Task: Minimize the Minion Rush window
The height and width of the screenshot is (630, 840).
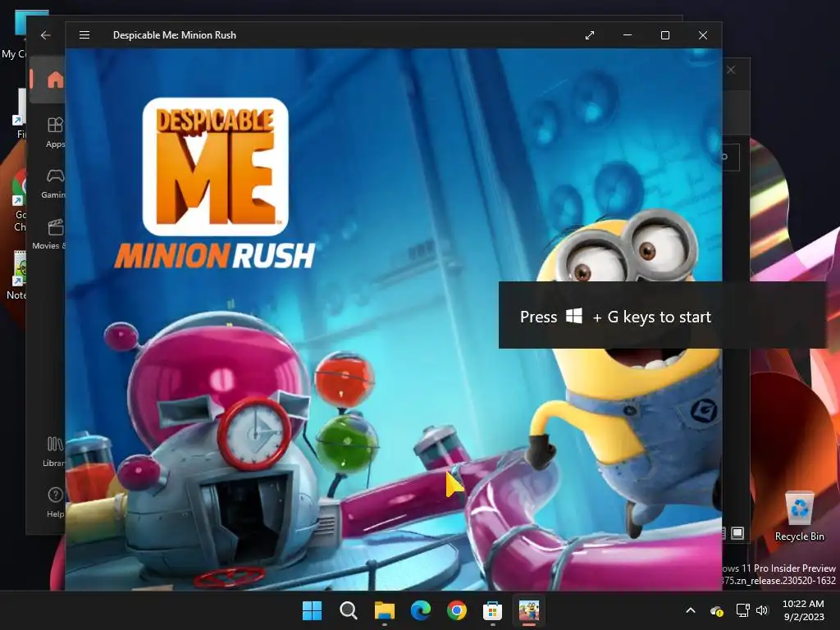Action: coord(628,35)
